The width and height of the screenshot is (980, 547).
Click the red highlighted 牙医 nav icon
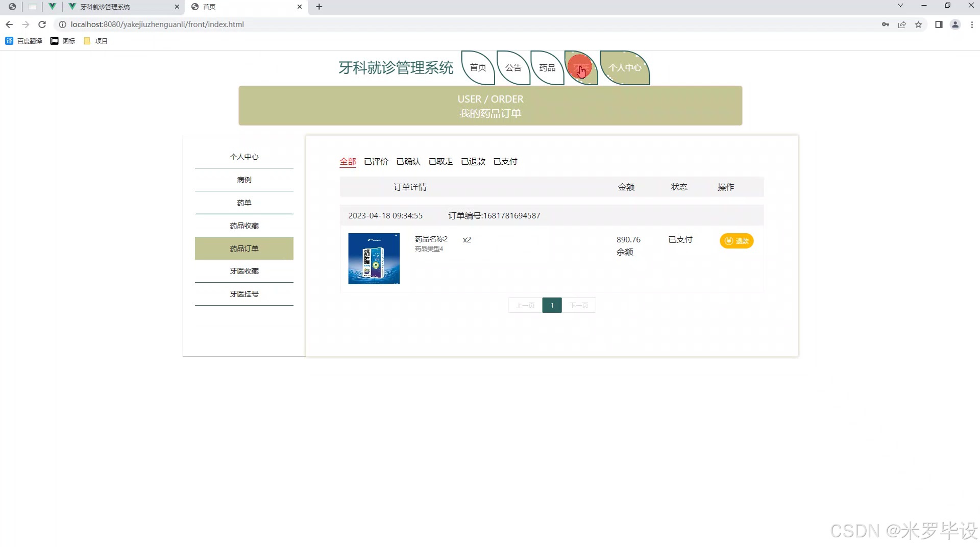click(581, 67)
